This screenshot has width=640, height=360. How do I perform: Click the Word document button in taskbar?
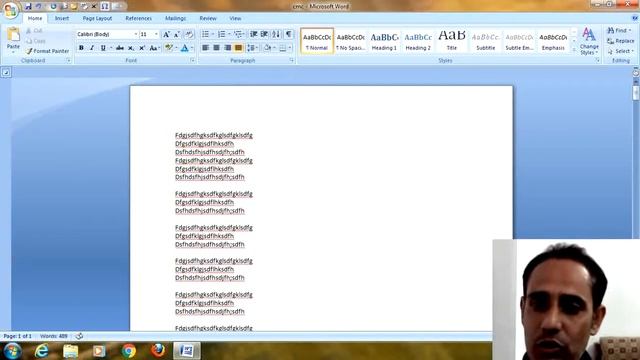point(187,351)
